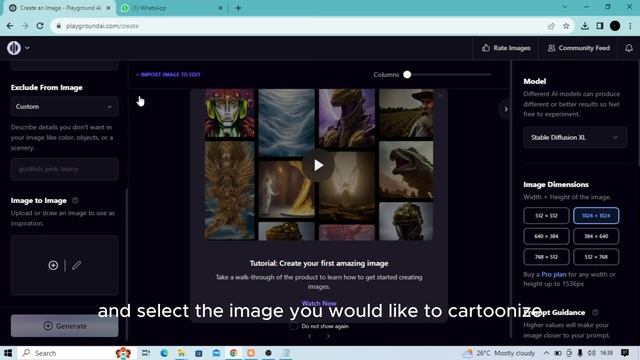Open the Exclude From Image Custom dropdown
Image resolution: width=640 pixels, height=360 pixels.
click(x=64, y=107)
